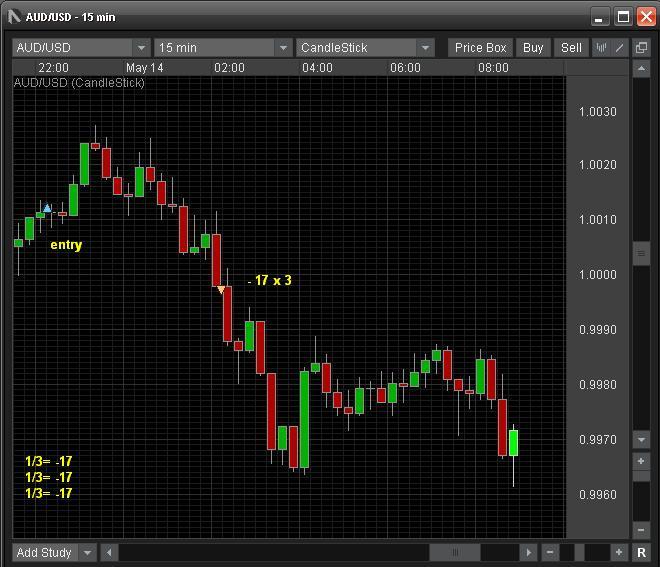
Task: Select the trend line drawing tool
Action: click(x=620, y=48)
